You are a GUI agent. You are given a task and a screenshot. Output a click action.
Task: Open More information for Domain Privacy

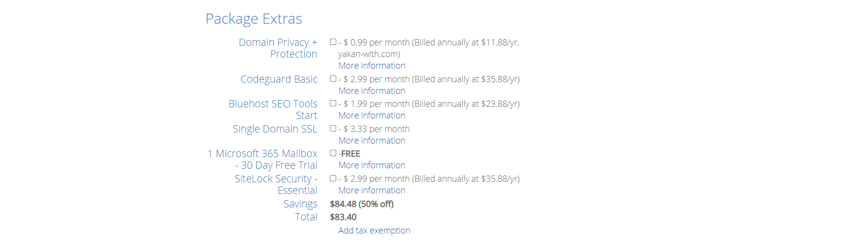371,66
